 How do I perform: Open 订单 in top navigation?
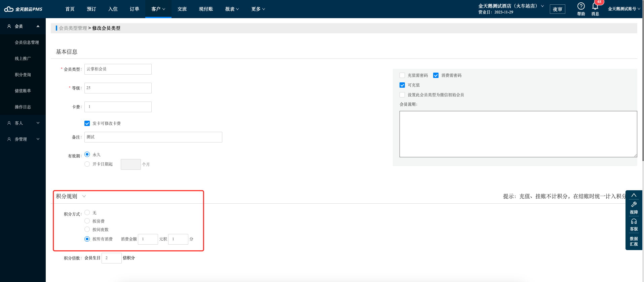click(x=135, y=9)
